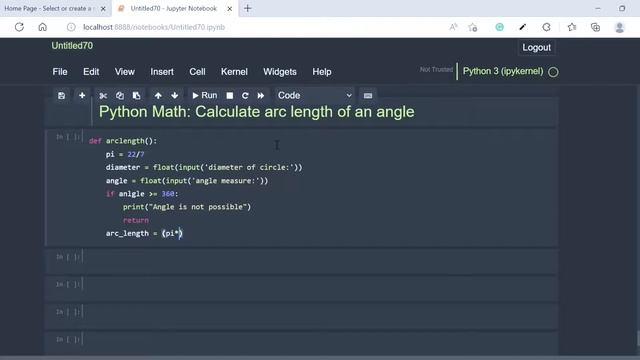Click the 'if anlgle >= 360:' line

click(142, 193)
